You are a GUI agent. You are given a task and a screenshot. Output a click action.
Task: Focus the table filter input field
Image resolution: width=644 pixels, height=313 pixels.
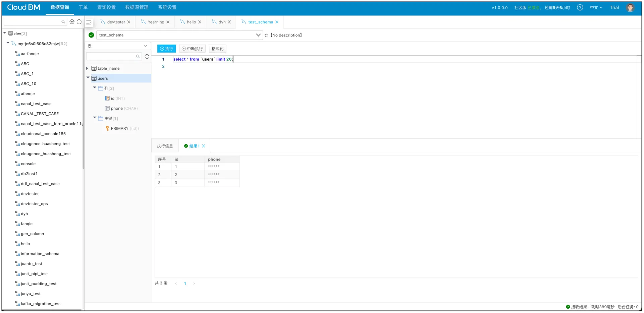tap(114, 56)
